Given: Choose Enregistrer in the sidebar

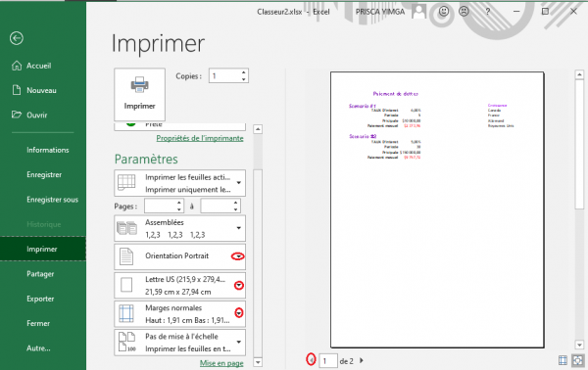Looking at the screenshot, I should point(44,175).
